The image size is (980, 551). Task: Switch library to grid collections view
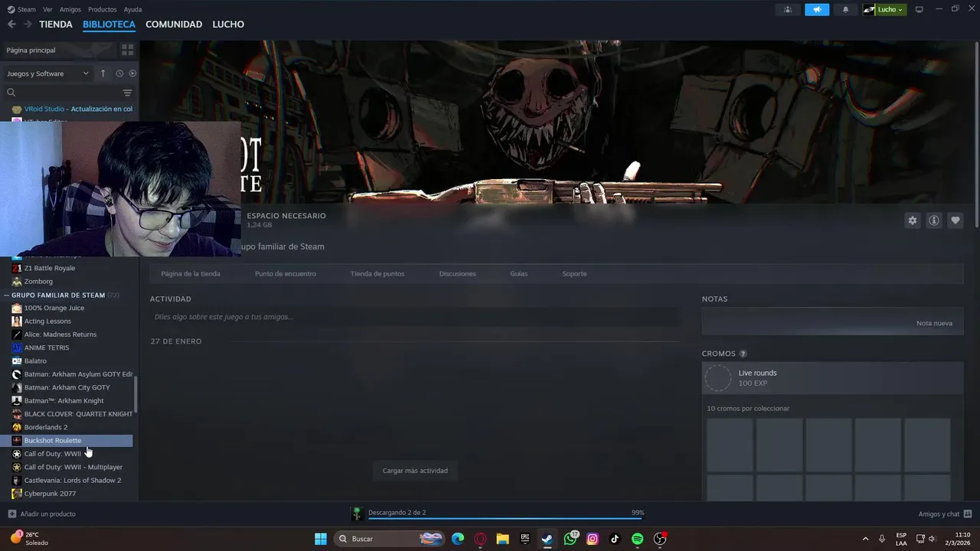point(127,50)
